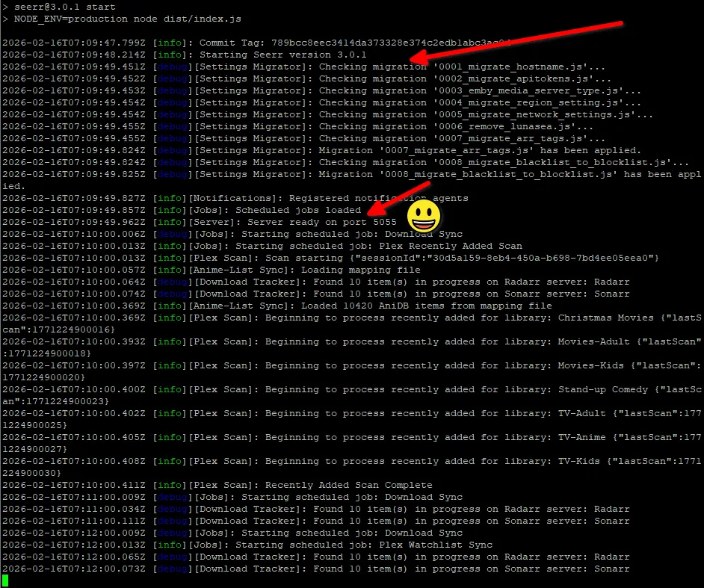This screenshot has height=588, width=704.
Task: Click the '[Notifications]' log label
Action: point(235,198)
